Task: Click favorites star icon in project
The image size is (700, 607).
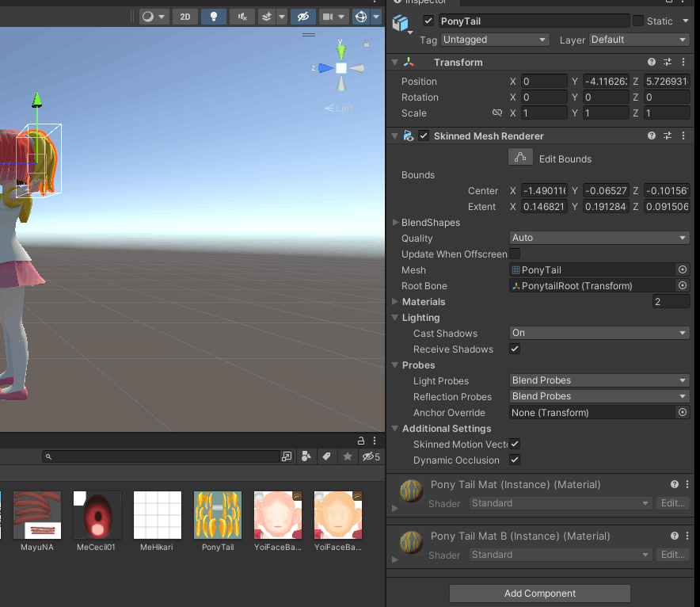Action: 348,456
